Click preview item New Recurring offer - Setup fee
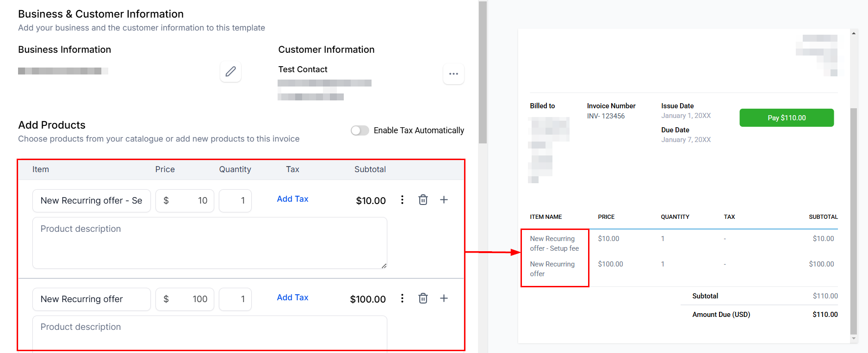868x353 pixels. [x=554, y=243]
